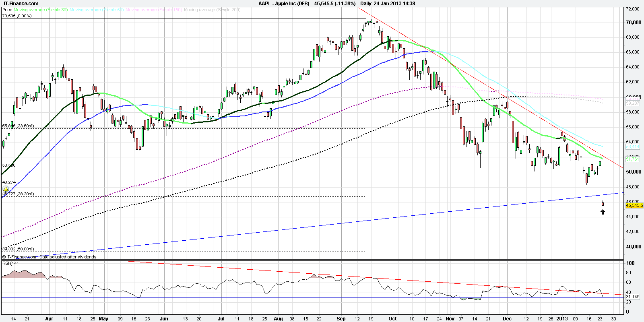The image size is (644, 322).
Task: Select the Moving average (Simple 30) legend
Action: [41, 10]
